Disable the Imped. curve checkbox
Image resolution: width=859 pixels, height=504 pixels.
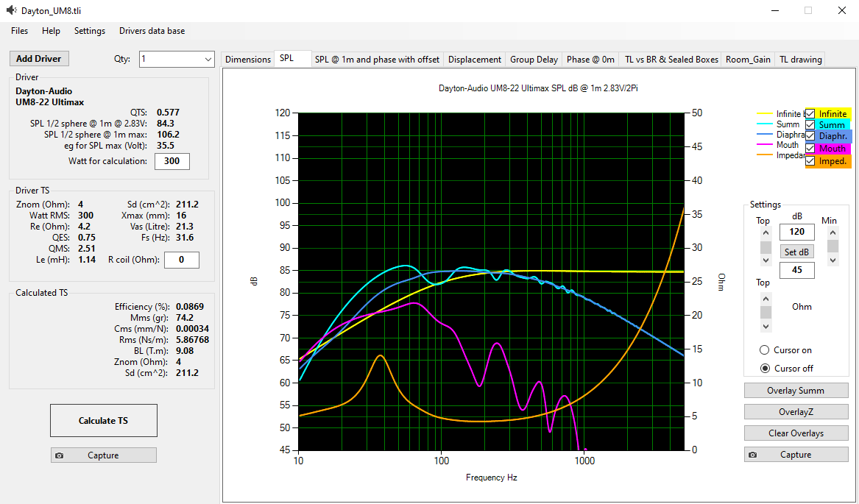coord(810,161)
